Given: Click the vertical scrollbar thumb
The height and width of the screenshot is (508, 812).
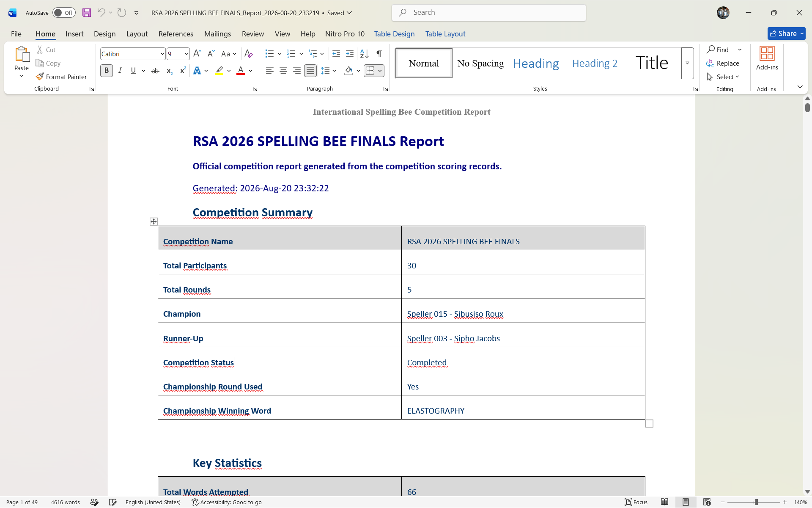Looking at the screenshot, I should (x=807, y=108).
